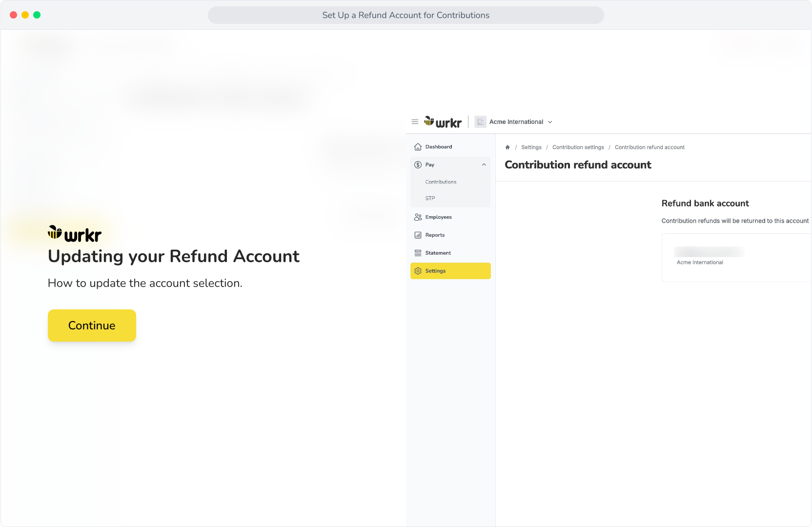Click the Updating your Refund Account heading
The image size is (812, 527).
(174, 256)
